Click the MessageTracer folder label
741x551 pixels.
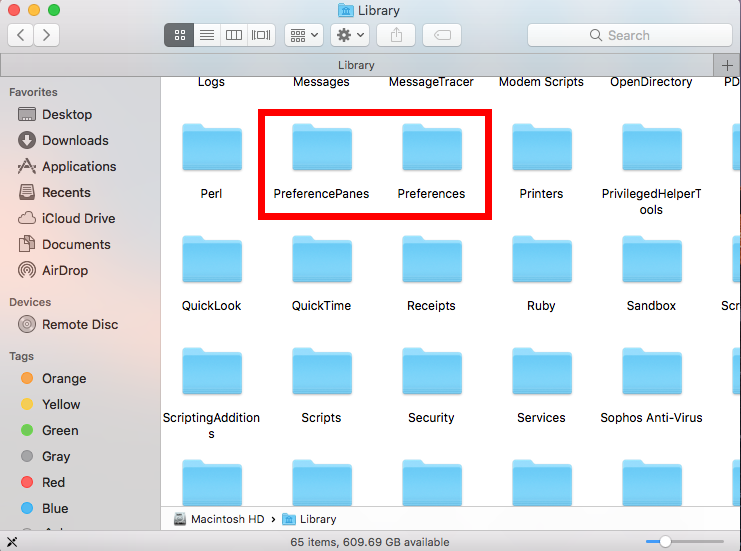tap(431, 82)
